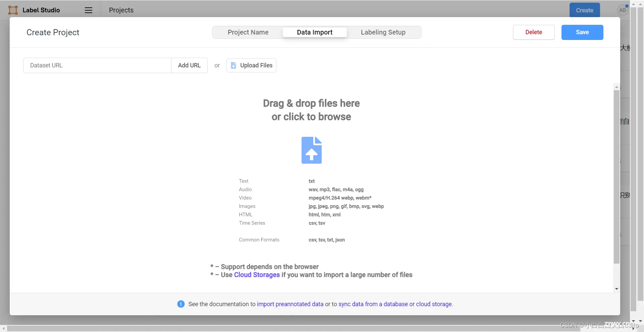
Task: Open the Cloud Storages link
Action: click(257, 275)
